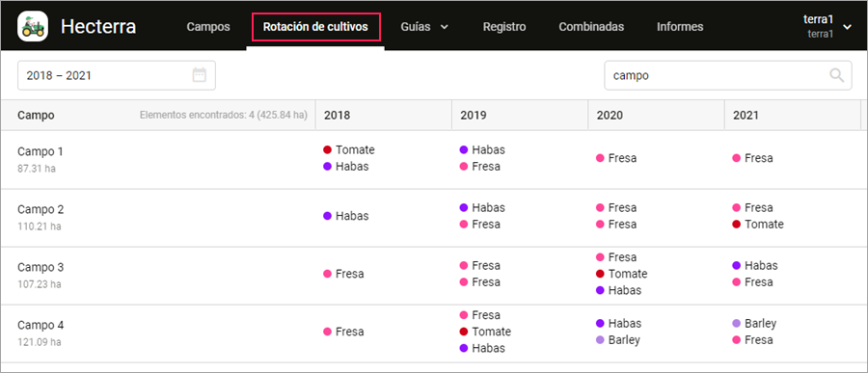Open the Informes tab
The height and width of the screenshot is (373, 868).
[x=680, y=27]
